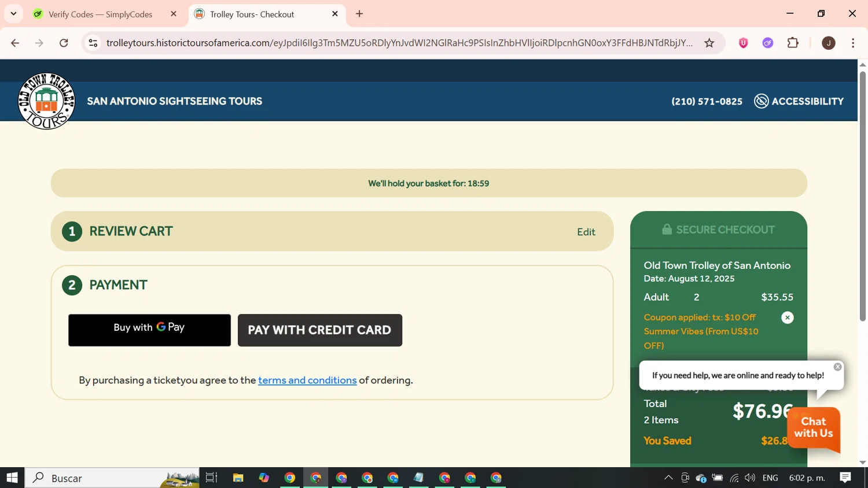This screenshot has width=868, height=488.
Task: Open the battery status tray icon
Action: (718, 478)
